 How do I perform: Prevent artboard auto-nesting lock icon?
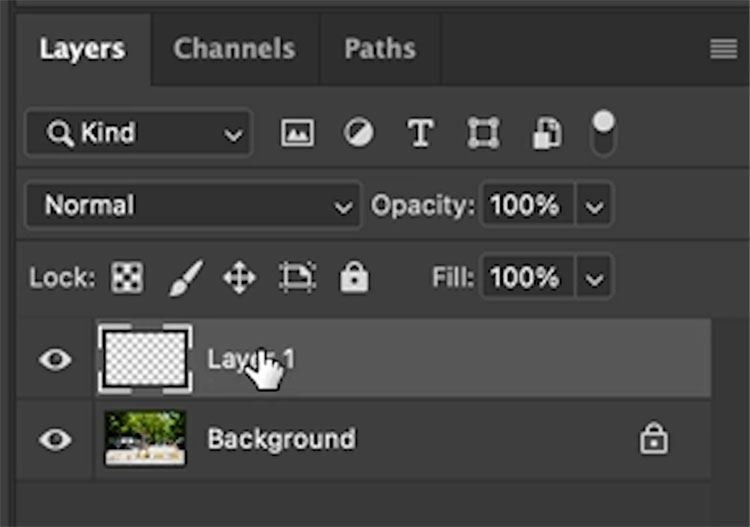(x=297, y=277)
